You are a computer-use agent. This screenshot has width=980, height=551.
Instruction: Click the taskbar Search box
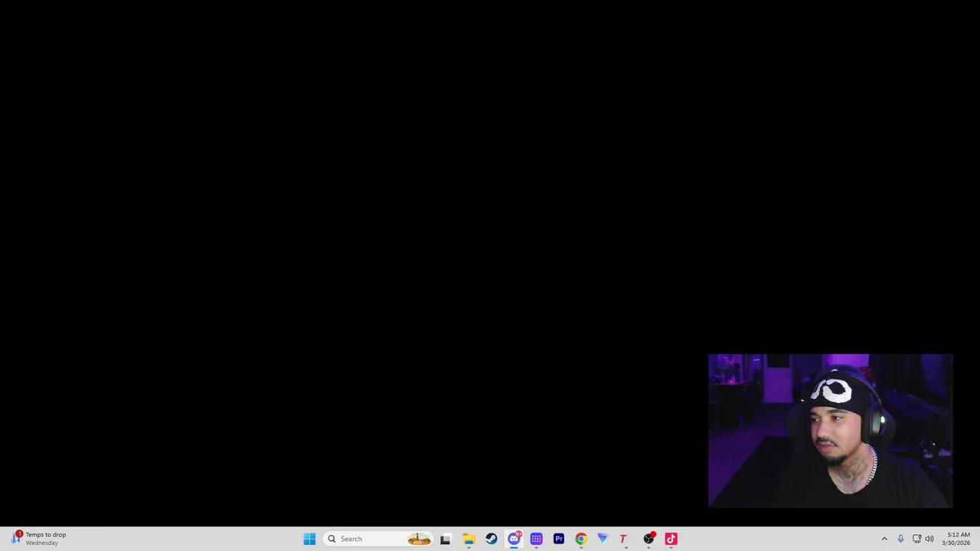coord(378,539)
